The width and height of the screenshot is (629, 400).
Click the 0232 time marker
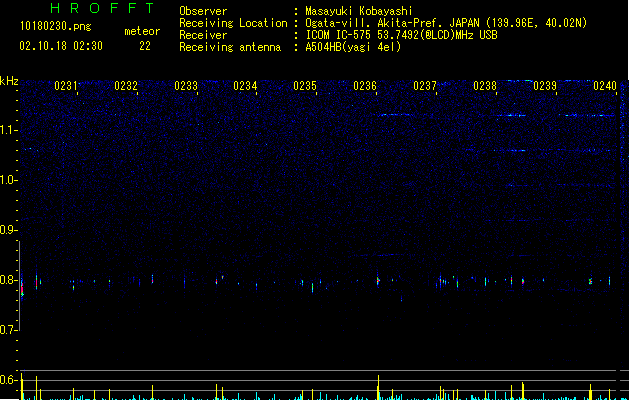coord(126,86)
